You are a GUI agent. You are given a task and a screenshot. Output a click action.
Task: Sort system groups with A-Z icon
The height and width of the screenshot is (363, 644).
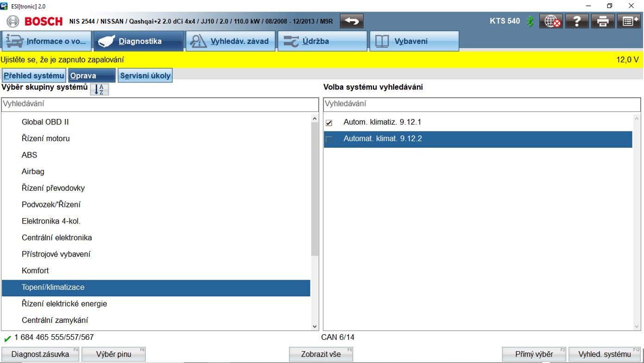[x=99, y=89]
